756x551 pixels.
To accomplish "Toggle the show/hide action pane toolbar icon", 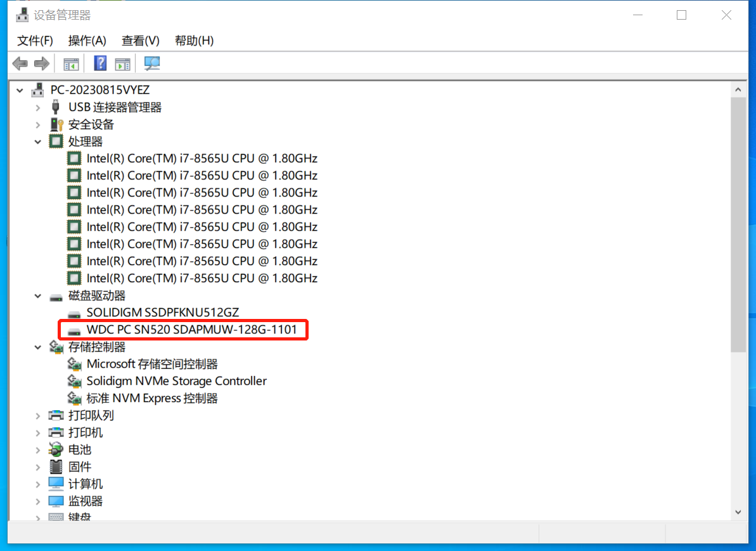I will (x=122, y=63).
